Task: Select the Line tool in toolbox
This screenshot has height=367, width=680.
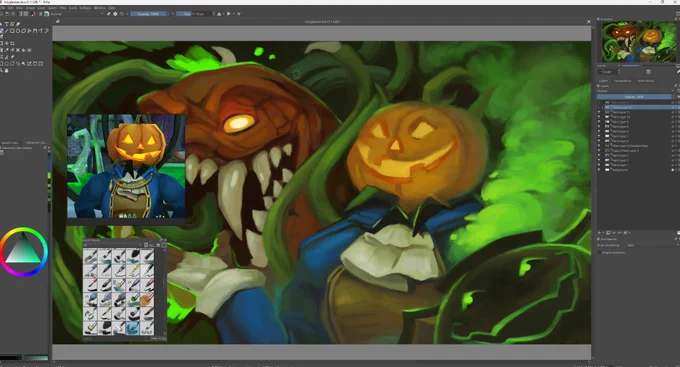Action: [7, 31]
